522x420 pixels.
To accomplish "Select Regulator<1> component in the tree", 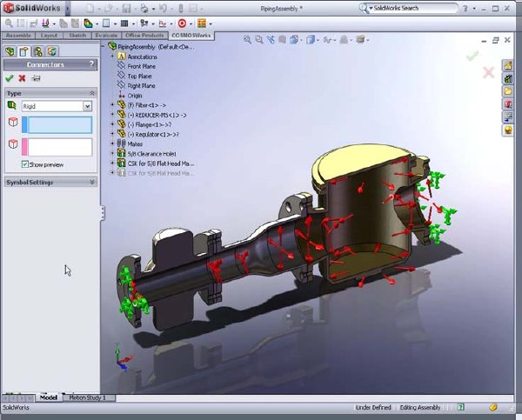I will coord(153,135).
